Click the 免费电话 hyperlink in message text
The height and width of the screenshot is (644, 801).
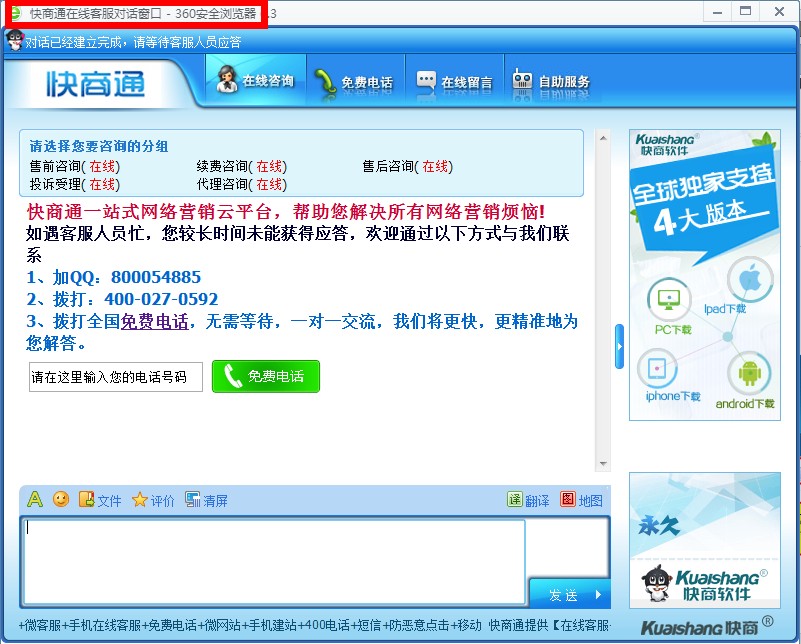(x=154, y=322)
